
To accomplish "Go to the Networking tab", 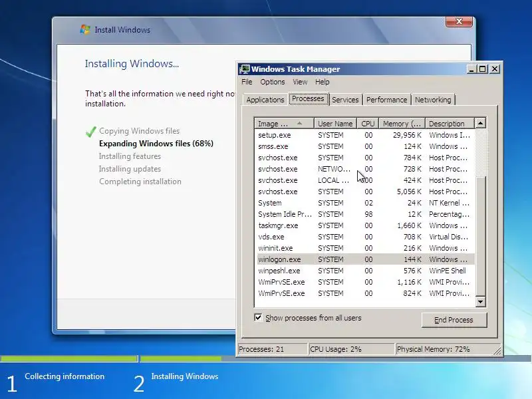I will 433,100.
